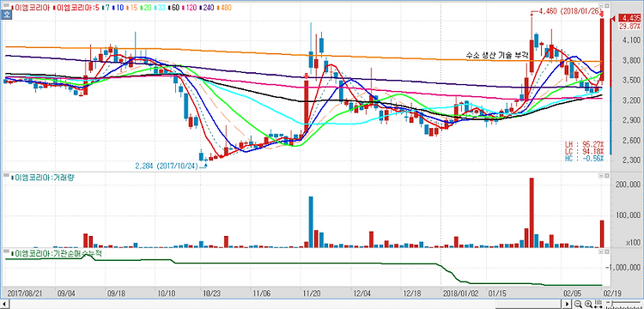Click the 12/18 date label

point(412,294)
